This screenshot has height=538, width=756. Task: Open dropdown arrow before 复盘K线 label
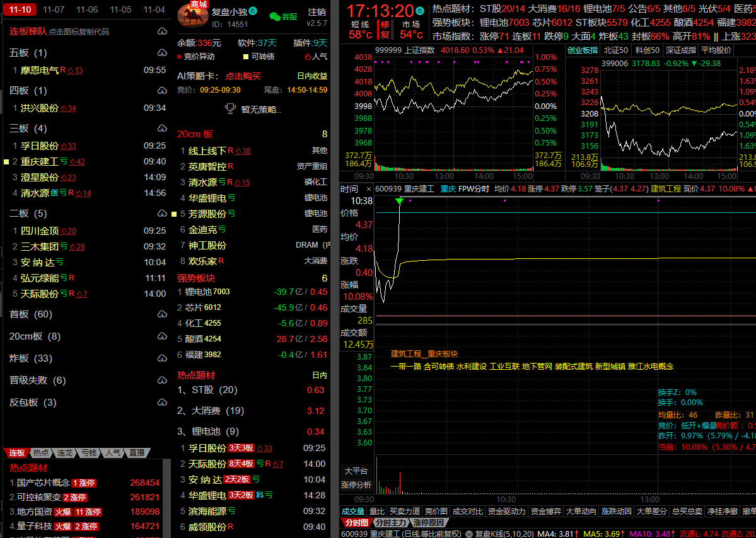[469, 534]
